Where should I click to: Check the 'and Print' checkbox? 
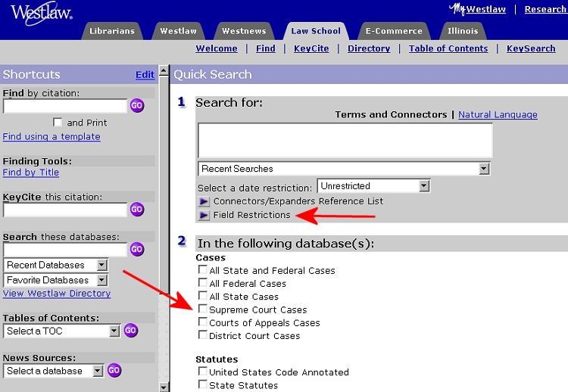pyautogui.click(x=58, y=123)
